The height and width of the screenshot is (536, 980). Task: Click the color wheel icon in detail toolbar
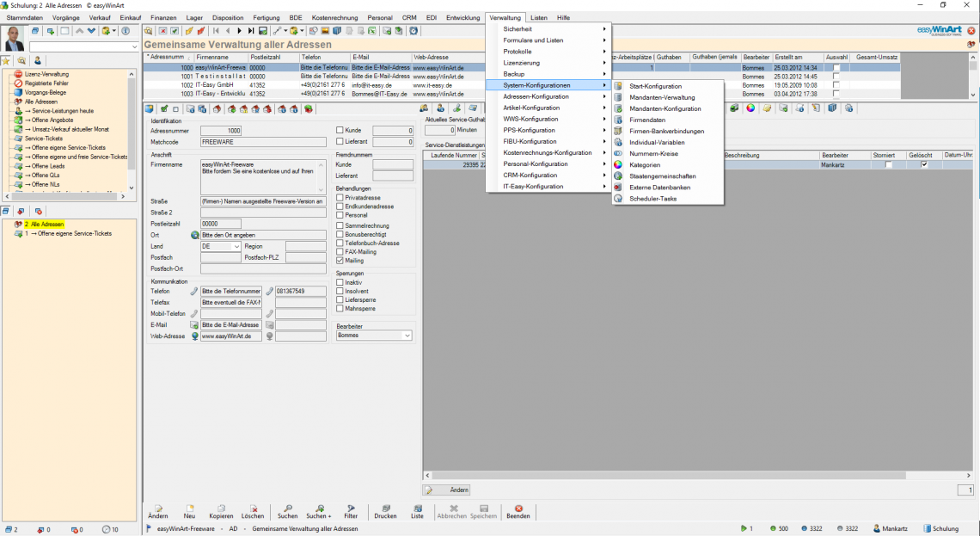[750, 108]
